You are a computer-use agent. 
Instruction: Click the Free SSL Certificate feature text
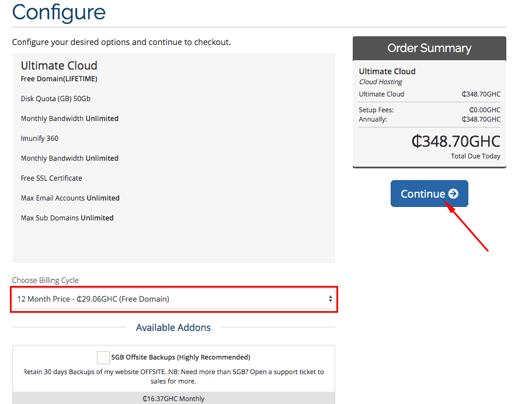(x=51, y=178)
